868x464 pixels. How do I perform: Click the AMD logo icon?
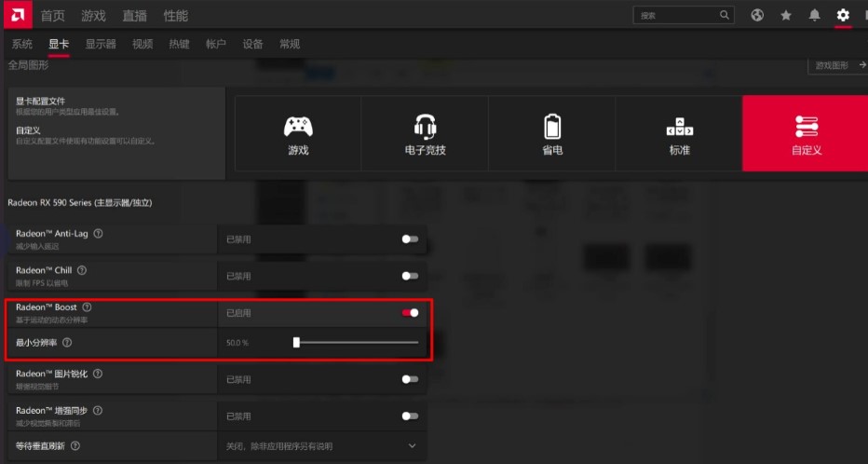(18, 14)
